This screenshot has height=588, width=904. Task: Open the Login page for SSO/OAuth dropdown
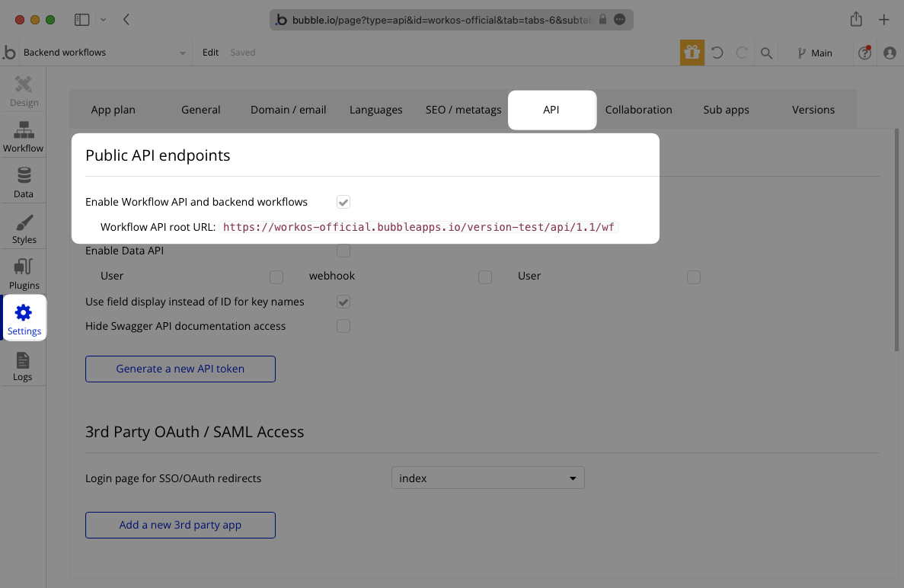click(x=488, y=478)
